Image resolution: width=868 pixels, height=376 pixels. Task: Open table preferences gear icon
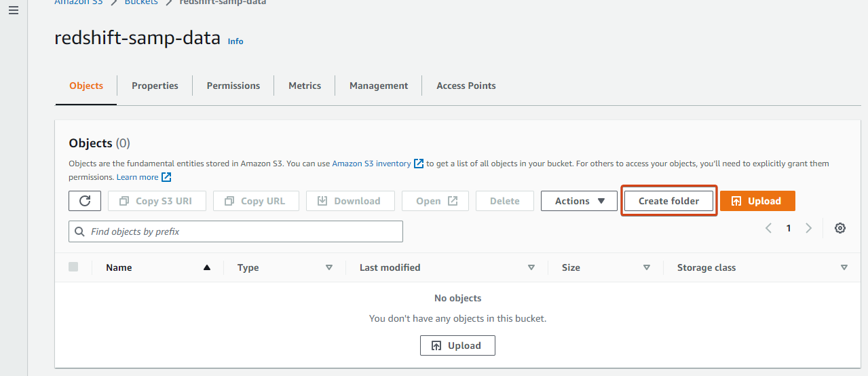click(x=840, y=228)
